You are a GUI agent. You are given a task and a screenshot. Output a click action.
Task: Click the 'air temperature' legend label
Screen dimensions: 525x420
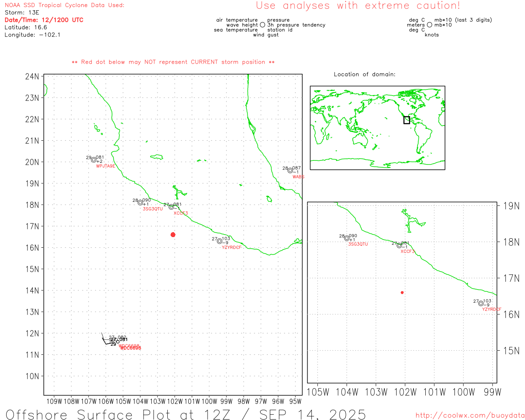(x=237, y=20)
